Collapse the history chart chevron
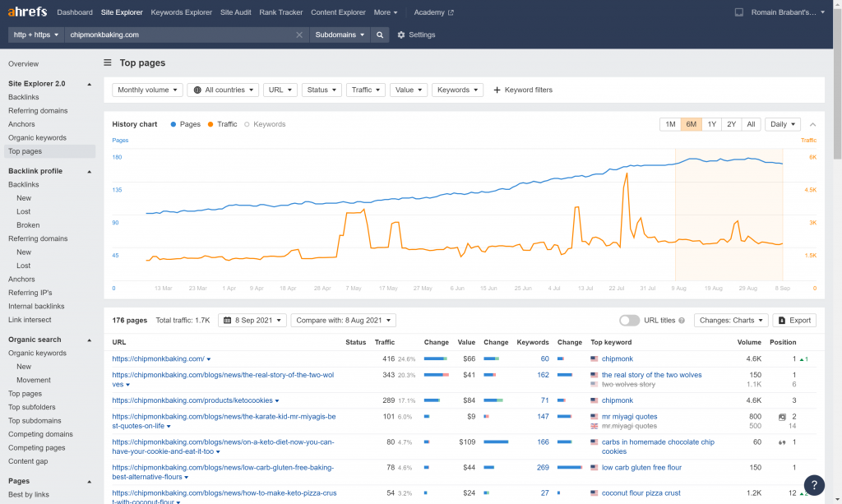The width and height of the screenshot is (842, 504). pyautogui.click(x=812, y=124)
